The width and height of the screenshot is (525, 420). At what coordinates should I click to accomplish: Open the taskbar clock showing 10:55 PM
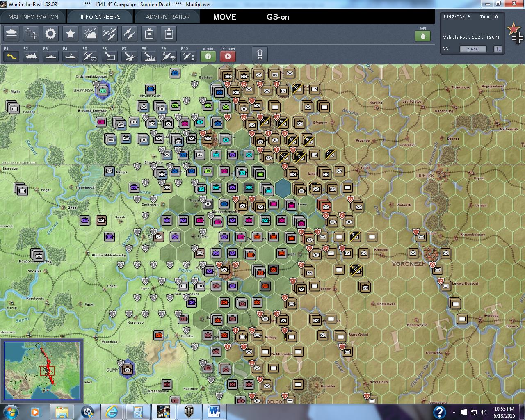coord(504,412)
